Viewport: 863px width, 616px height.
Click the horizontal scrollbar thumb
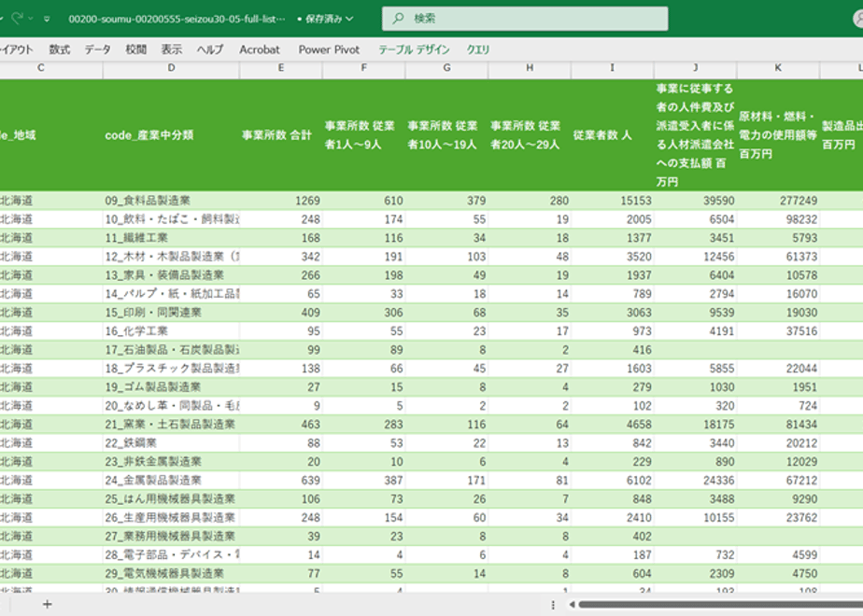pos(721,605)
